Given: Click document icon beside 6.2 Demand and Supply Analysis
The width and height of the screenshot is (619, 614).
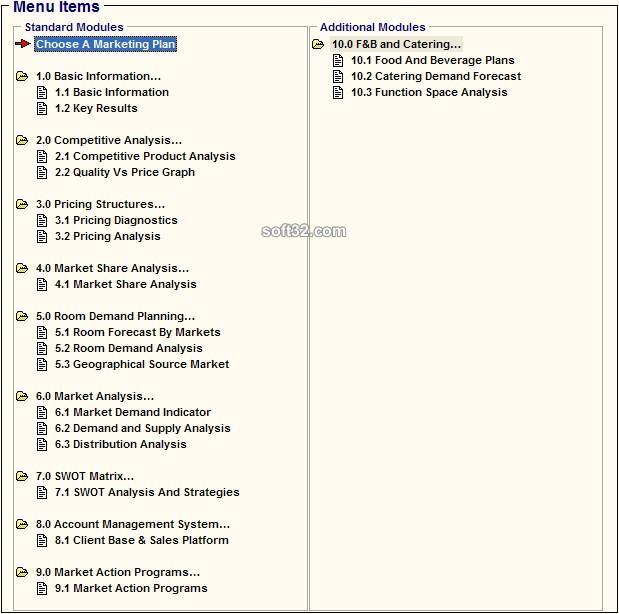Looking at the screenshot, I should pos(42,428).
